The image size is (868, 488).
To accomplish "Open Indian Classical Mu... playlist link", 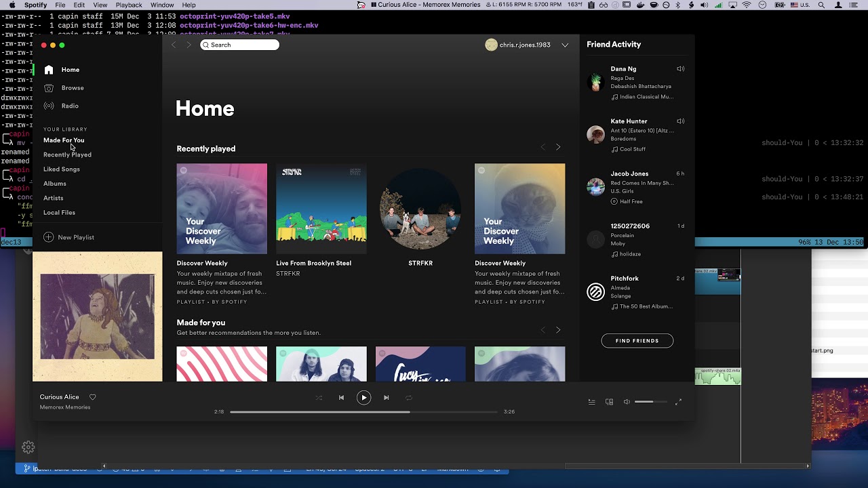I will [646, 97].
